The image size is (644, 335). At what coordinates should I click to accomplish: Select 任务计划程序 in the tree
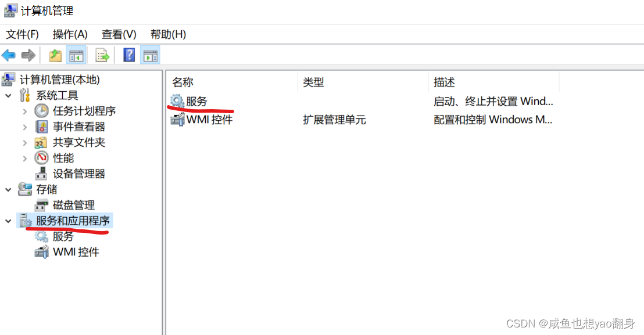[x=84, y=111]
